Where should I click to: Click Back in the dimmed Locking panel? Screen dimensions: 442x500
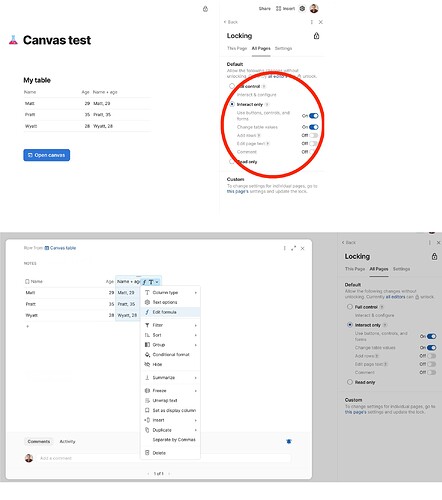[x=349, y=243]
